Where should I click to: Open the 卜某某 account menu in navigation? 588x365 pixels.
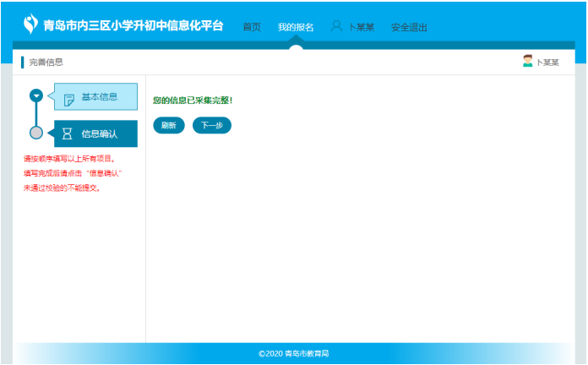click(x=362, y=27)
